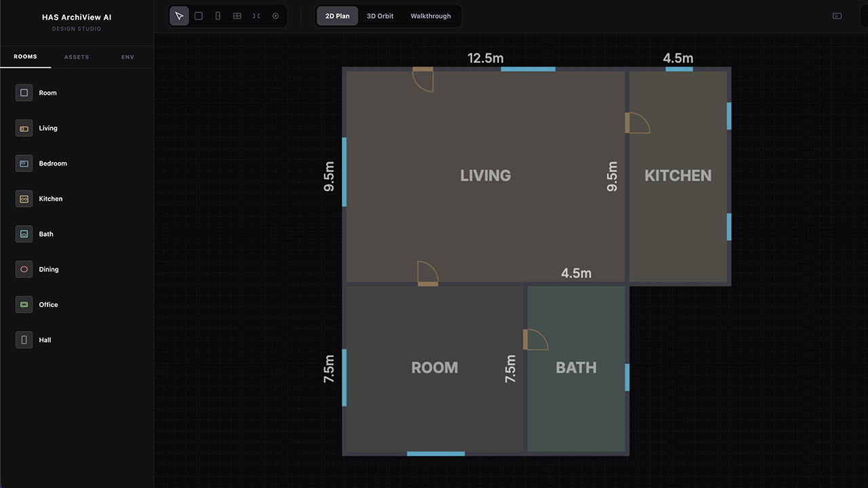Toggle the grid tool in the toolbar
This screenshot has height=488, width=868.
coord(237,16)
